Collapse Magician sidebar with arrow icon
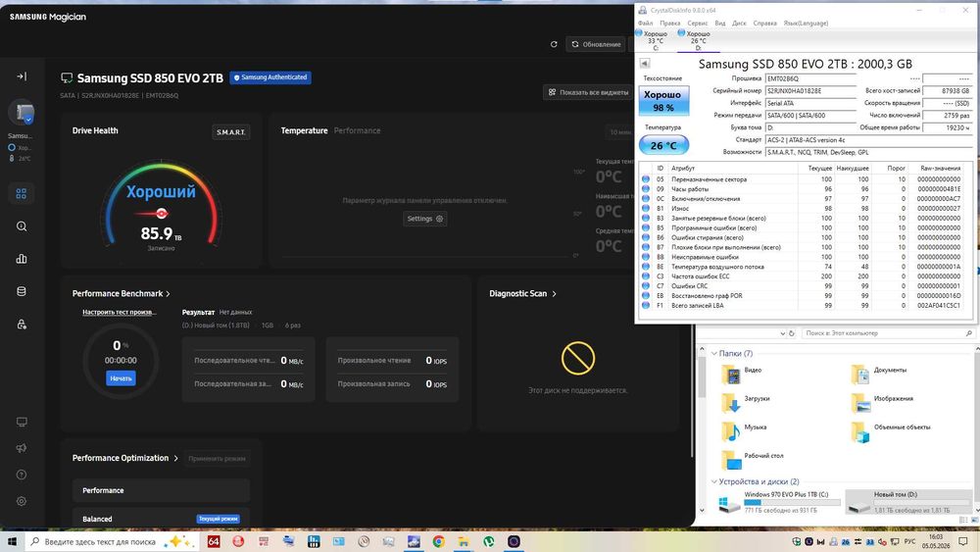The image size is (980, 552). (22, 76)
